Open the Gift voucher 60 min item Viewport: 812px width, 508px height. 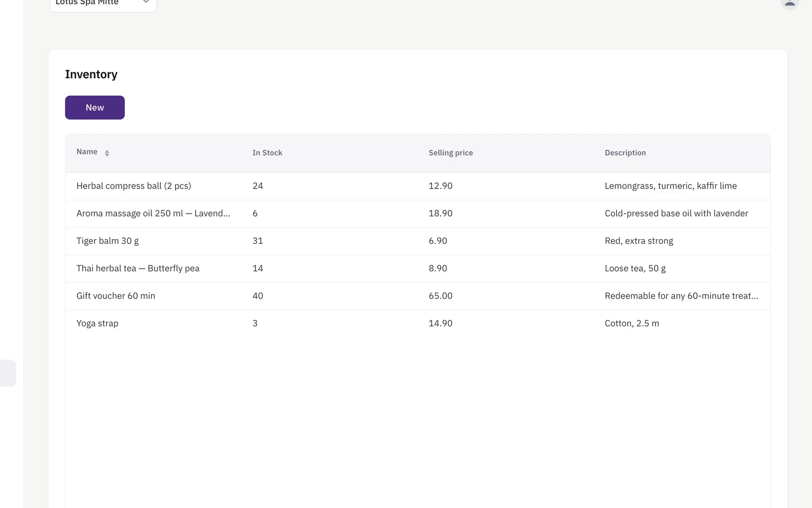tap(116, 296)
